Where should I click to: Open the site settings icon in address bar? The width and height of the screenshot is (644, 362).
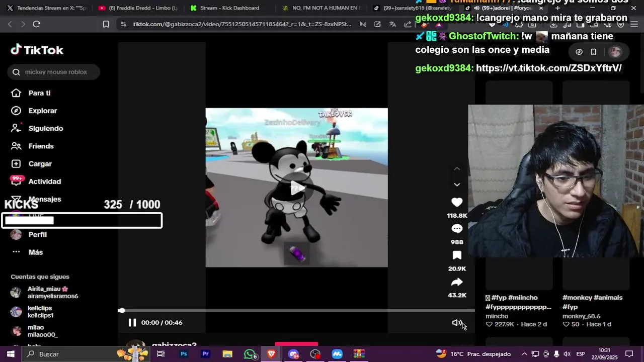pyautogui.click(x=123, y=24)
